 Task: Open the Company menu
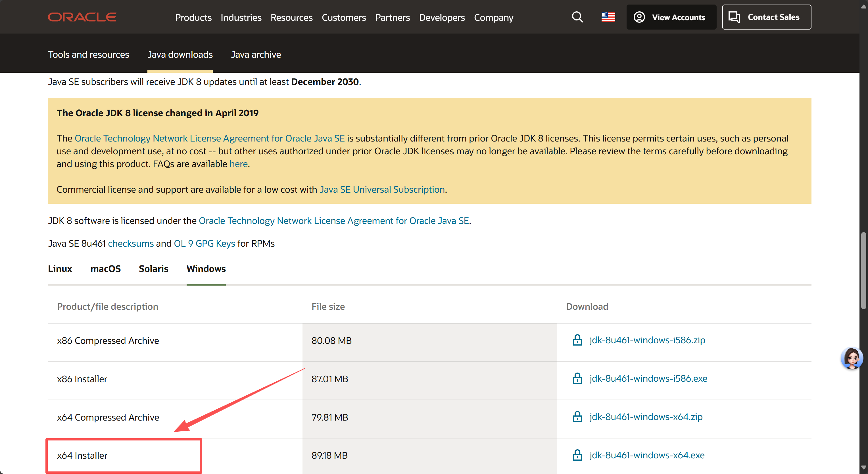(x=494, y=18)
